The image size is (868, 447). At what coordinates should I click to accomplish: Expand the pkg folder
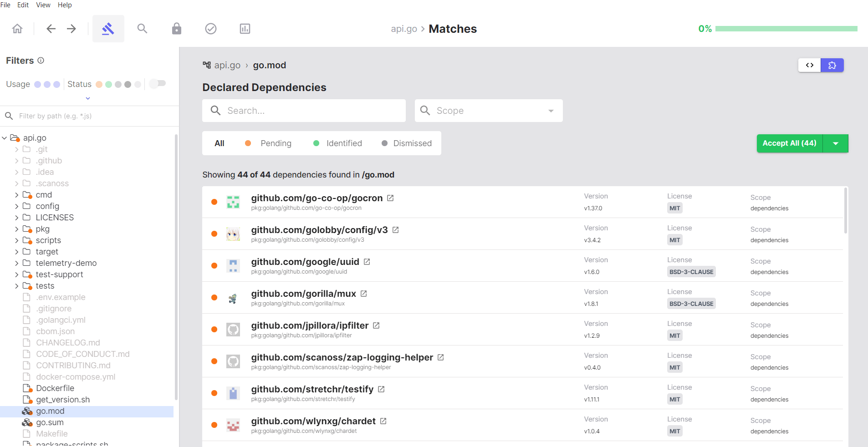[17, 229]
